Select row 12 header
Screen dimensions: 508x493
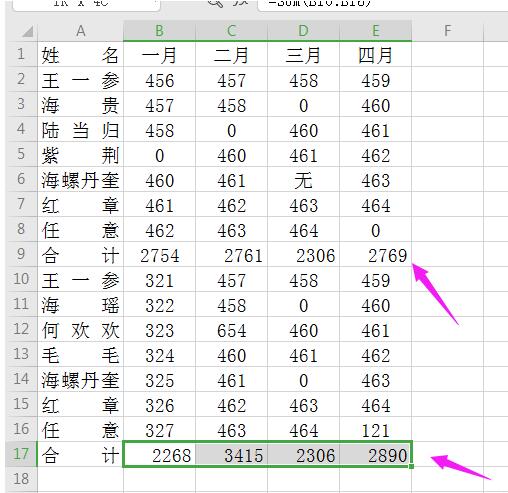click(x=21, y=329)
